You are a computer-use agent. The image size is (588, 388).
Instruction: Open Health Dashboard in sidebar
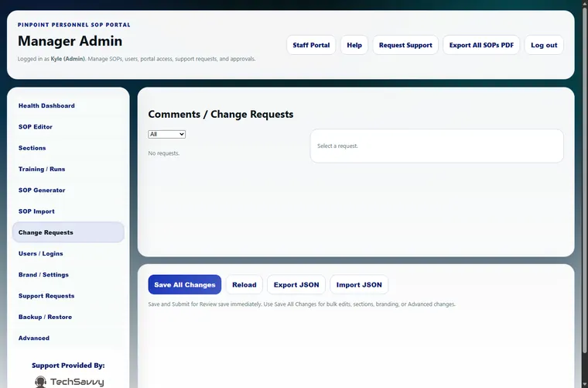pyautogui.click(x=68, y=106)
